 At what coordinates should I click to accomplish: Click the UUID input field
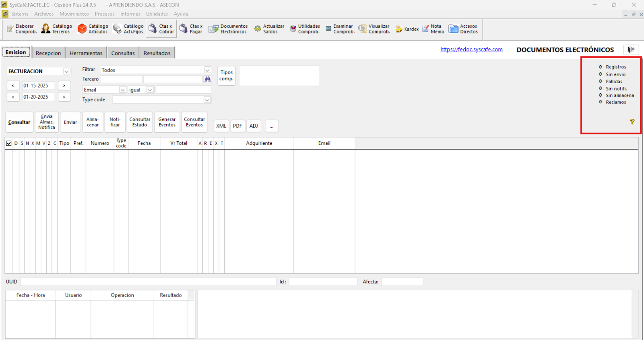pos(149,282)
